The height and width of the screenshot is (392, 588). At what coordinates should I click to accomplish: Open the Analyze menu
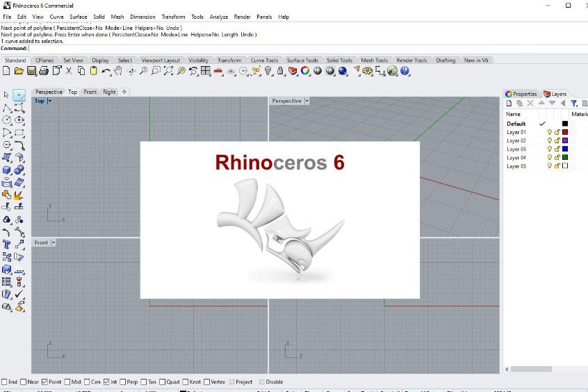coord(219,17)
